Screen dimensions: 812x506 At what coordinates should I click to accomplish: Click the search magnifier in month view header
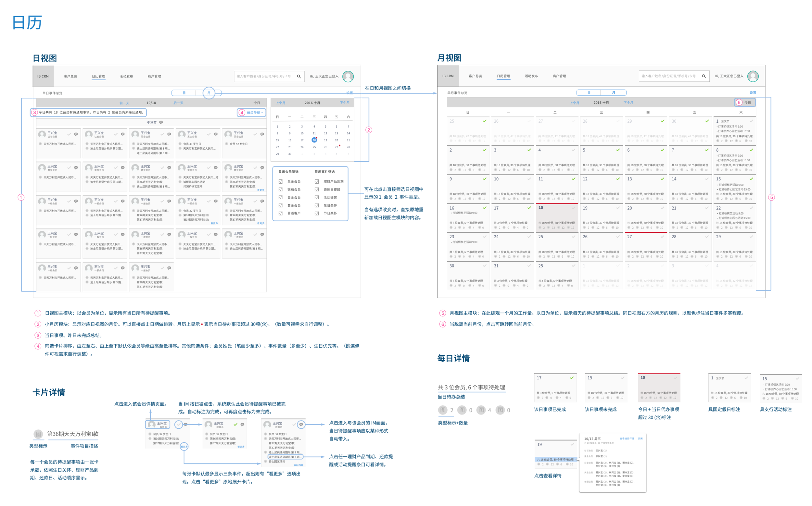[704, 76]
